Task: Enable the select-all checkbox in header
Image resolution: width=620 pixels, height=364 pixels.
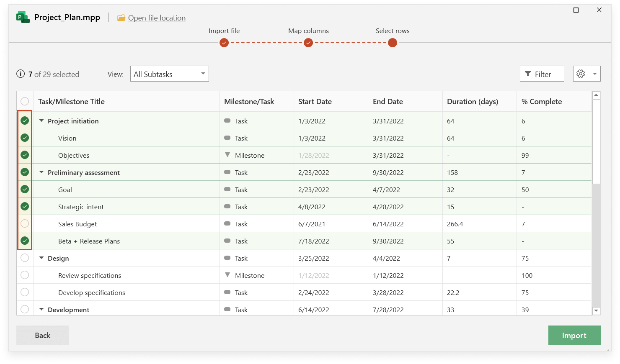Action: click(24, 101)
